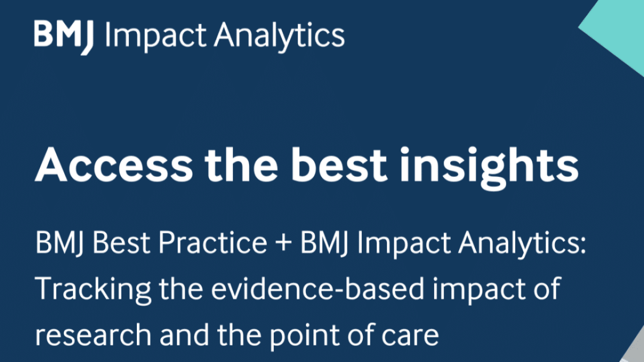Image resolution: width=644 pixels, height=362 pixels.
Task: Click the evidence-based text
Action: tap(291, 290)
